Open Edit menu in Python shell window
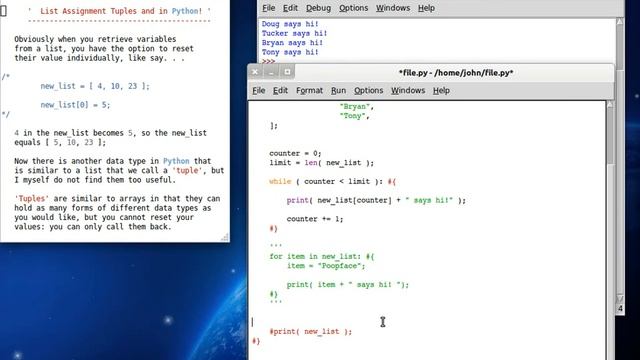The height and width of the screenshot is (360, 640). pos(290,8)
